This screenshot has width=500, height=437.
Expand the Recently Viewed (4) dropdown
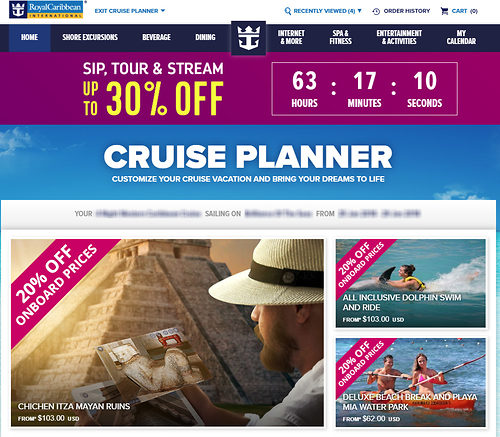pos(323,11)
